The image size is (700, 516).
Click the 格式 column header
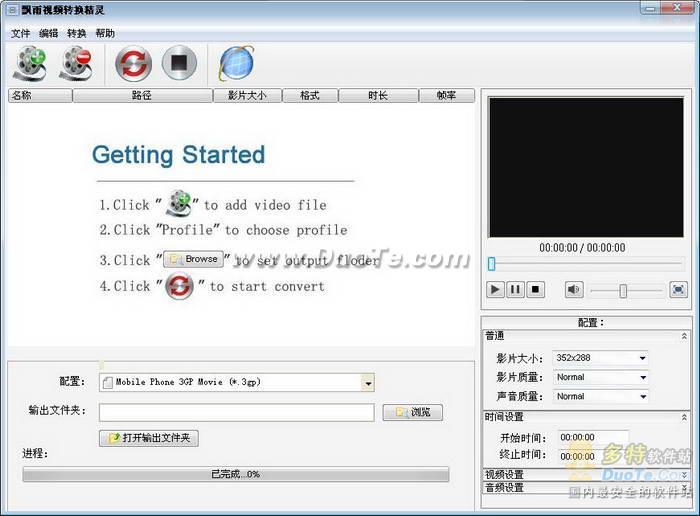coord(310,96)
